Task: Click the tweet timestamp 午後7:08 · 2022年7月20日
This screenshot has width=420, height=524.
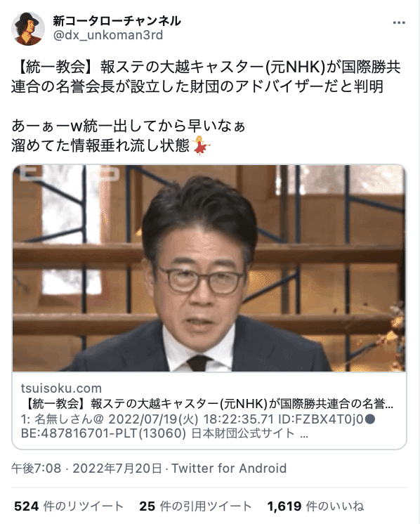Action: (x=86, y=469)
